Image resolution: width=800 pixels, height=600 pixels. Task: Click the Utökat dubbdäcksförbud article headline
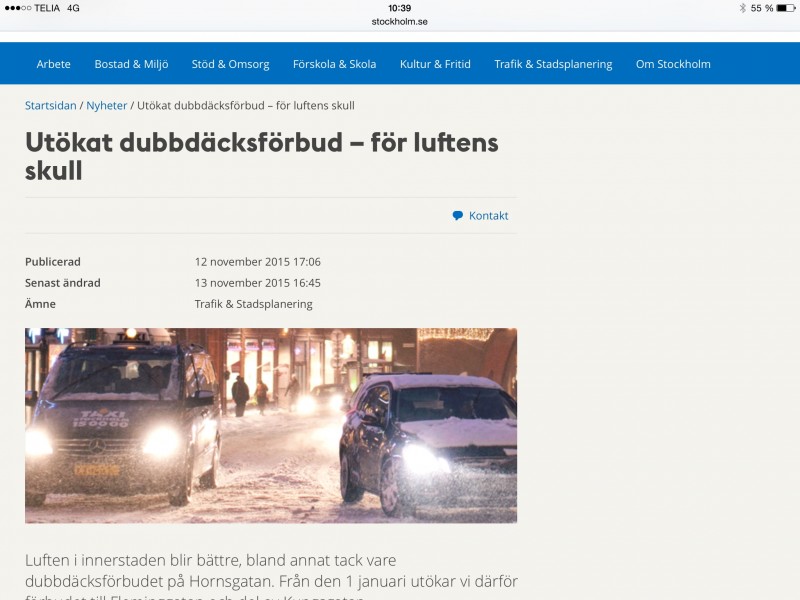point(262,156)
